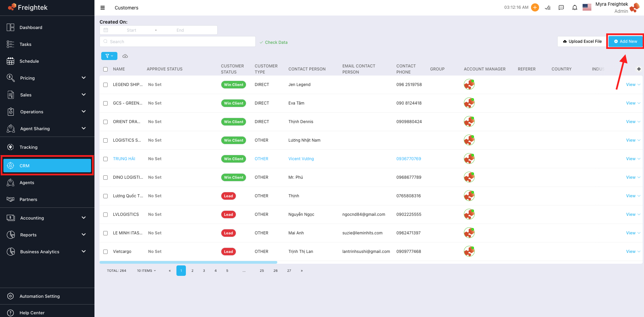Click the End date field
The height and width of the screenshot is (317, 644).
pos(180,30)
